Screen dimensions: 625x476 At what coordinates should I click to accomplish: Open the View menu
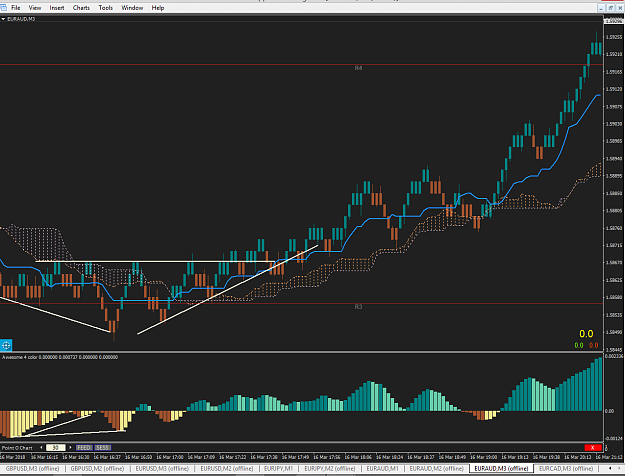click(35, 8)
